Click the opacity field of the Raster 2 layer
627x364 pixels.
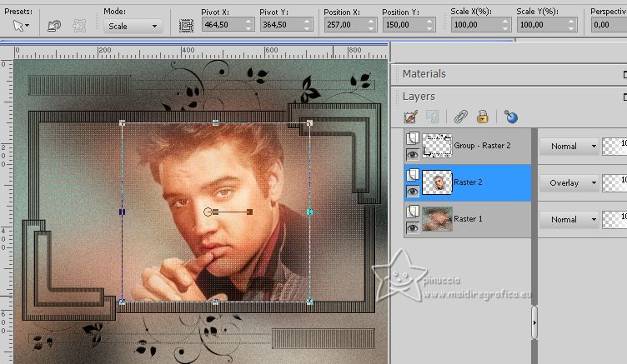[614, 183]
